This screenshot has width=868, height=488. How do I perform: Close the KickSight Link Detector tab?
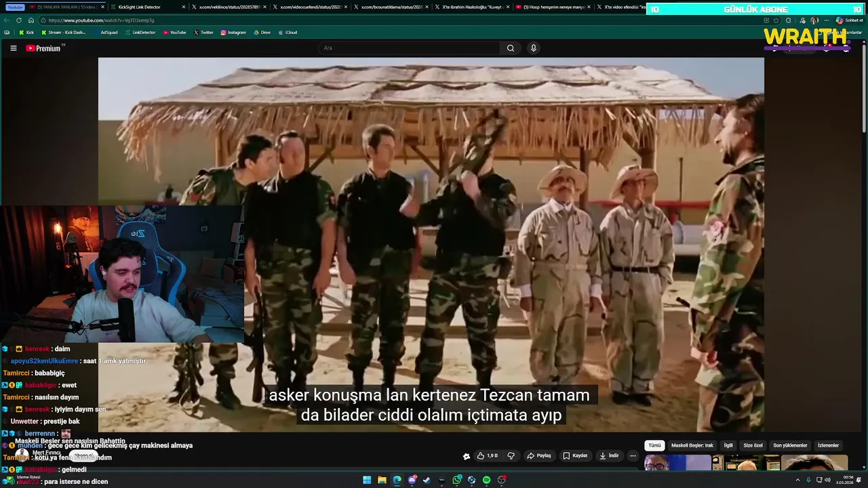click(x=184, y=7)
